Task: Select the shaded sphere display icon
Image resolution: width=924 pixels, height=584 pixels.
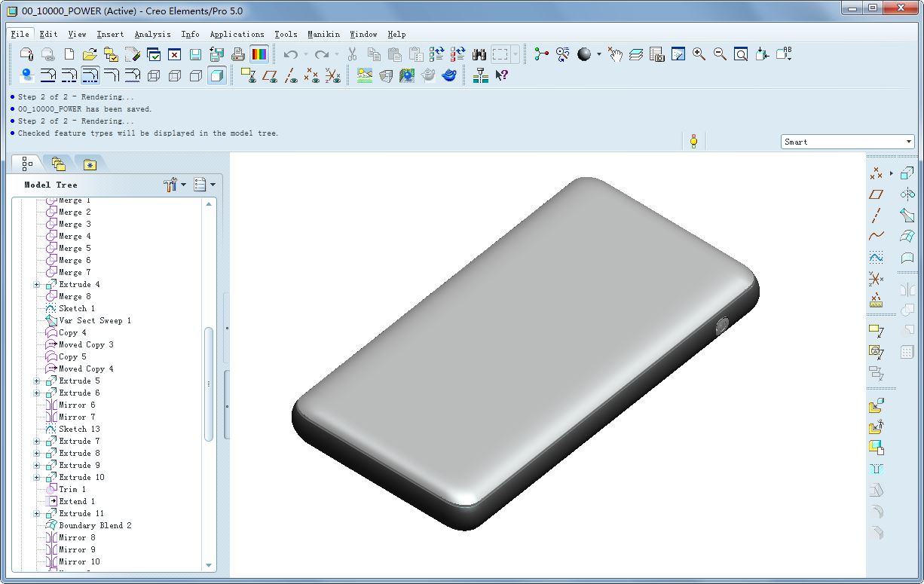Action: click(x=584, y=54)
